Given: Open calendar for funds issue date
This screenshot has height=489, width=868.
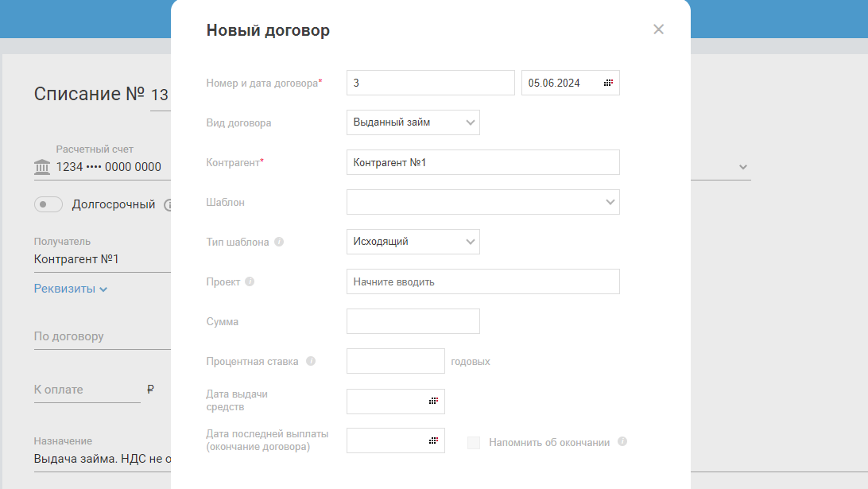Looking at the screenshot, I should 433,402.
